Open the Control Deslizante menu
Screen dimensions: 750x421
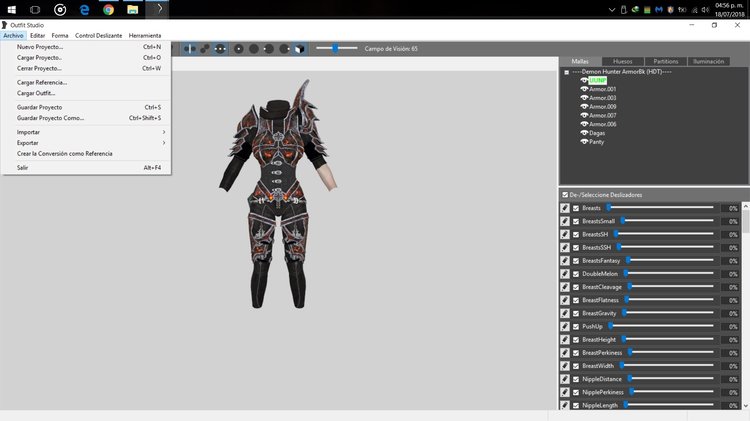tap(99, 35)
